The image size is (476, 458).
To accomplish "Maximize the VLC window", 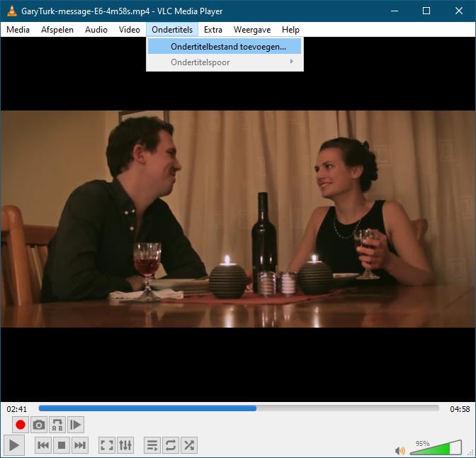I will click(x=426, y=11).
